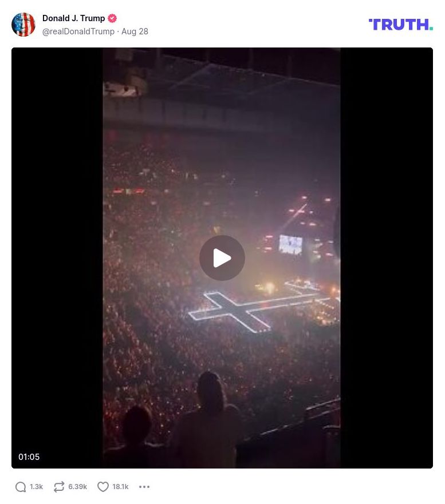Click the green dot in the TRUTH logo

431,29
